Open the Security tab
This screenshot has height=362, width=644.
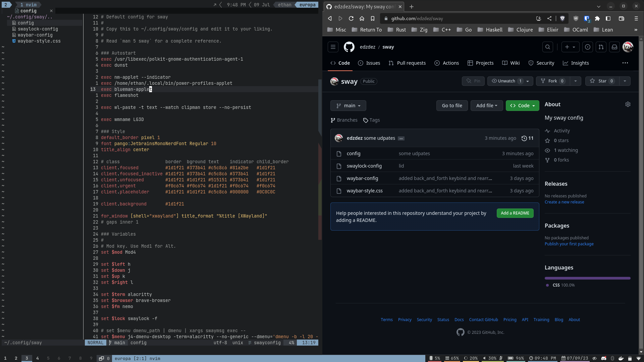coord(541,63)
